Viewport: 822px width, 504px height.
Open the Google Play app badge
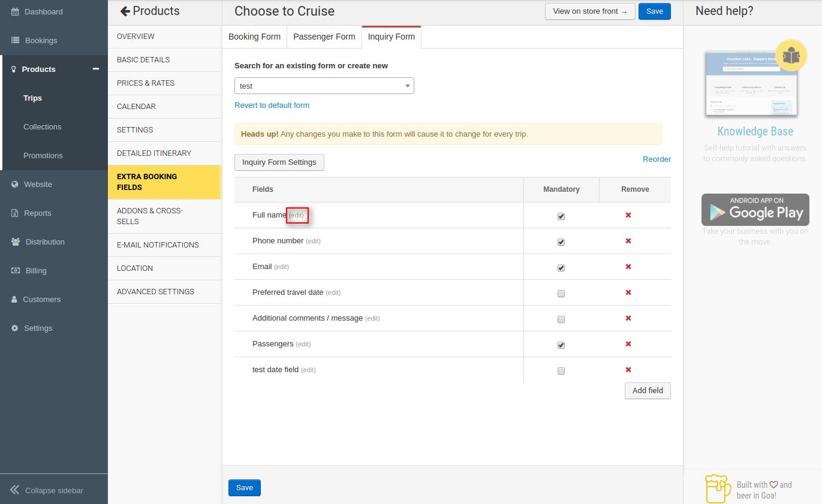coord(755,210)
